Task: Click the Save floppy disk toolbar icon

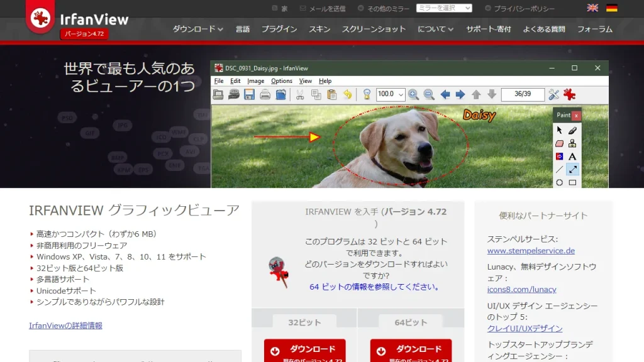Action: point(249,94)
